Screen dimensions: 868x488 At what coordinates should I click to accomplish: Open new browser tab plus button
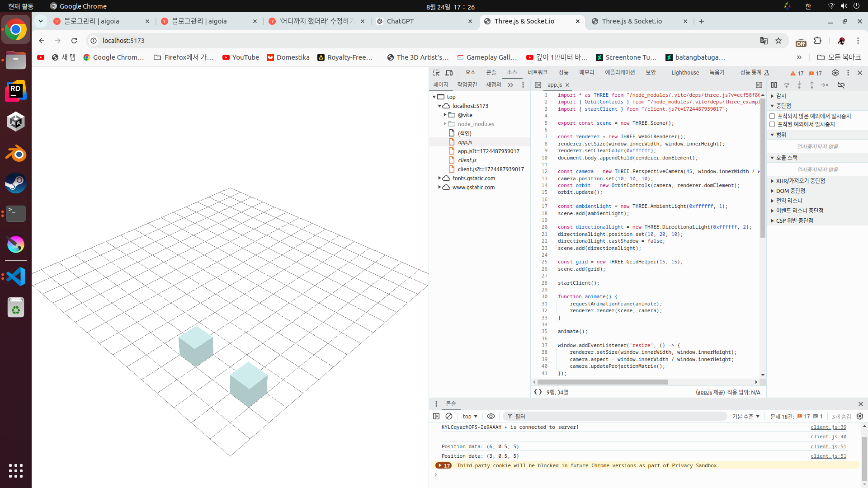click(702, 21)
